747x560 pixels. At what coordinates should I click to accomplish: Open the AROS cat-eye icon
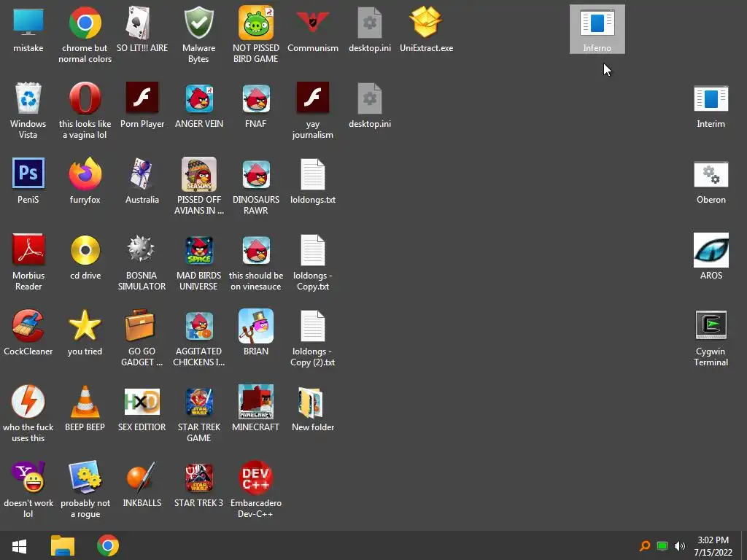point(711,250)
